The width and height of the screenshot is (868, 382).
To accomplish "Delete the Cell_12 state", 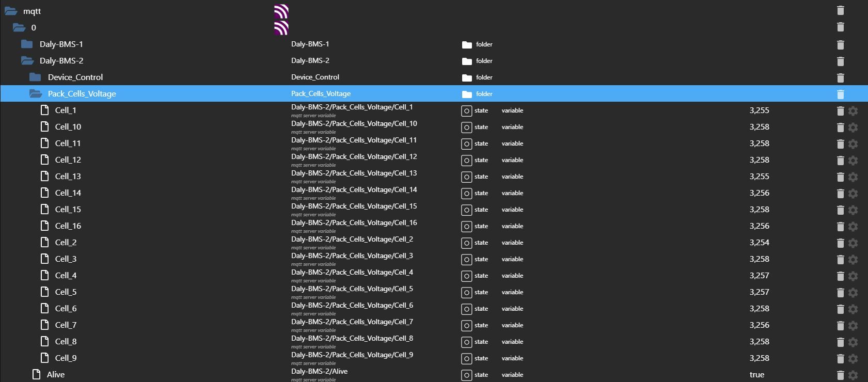I will click(840, 161).
